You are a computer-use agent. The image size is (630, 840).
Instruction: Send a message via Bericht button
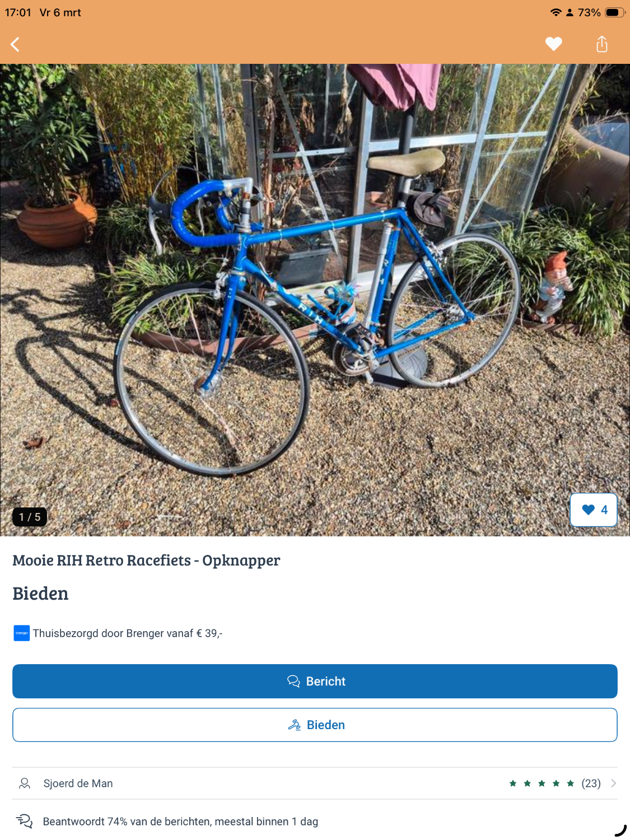click(x=315, y=681)
